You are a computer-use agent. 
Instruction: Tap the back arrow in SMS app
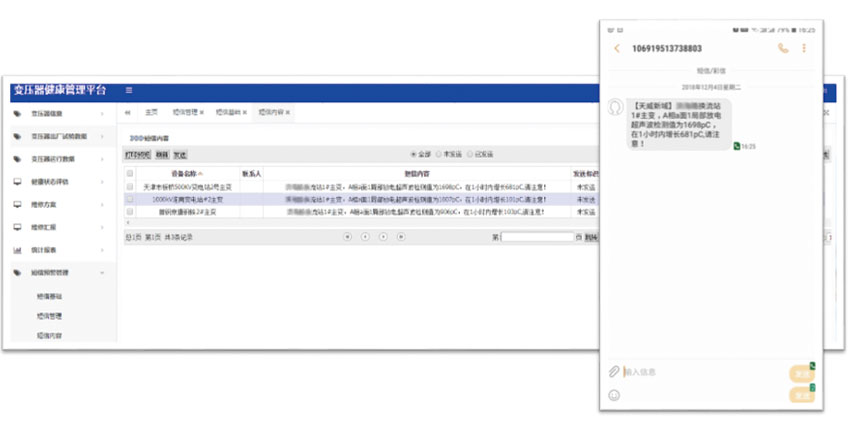point(617,48)
